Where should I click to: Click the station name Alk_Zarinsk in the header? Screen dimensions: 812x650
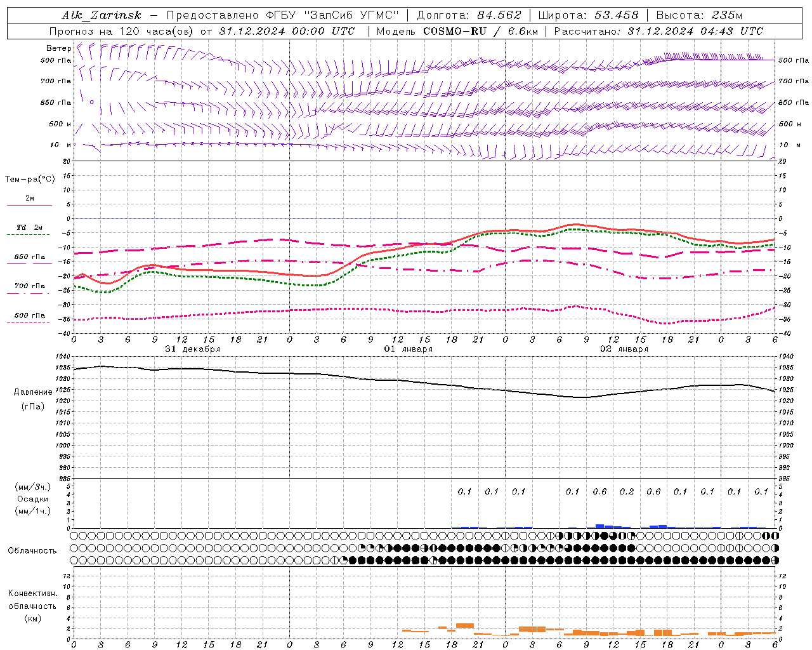pos(101,15)
